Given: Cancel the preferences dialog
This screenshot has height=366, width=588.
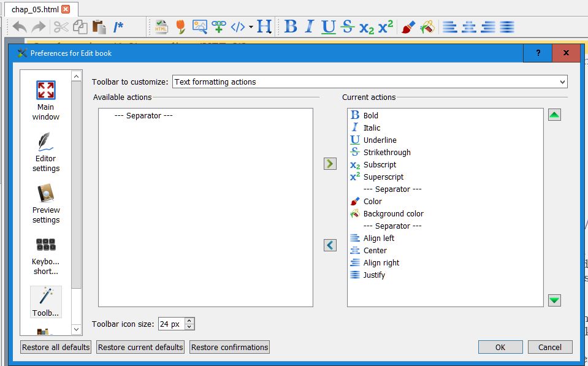Looking at the screenshot, I should 550,347.
